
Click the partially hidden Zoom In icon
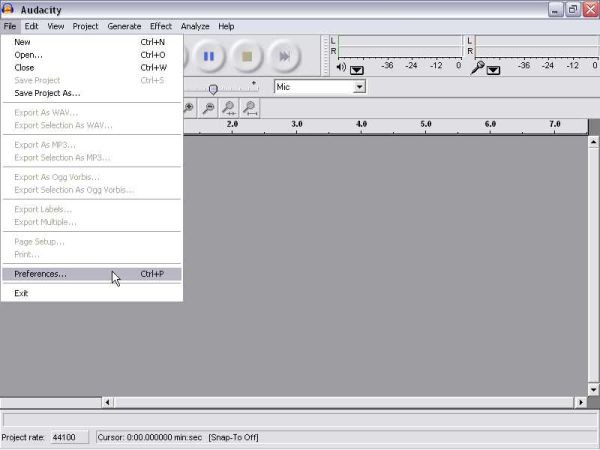click(x=189, y=108)
